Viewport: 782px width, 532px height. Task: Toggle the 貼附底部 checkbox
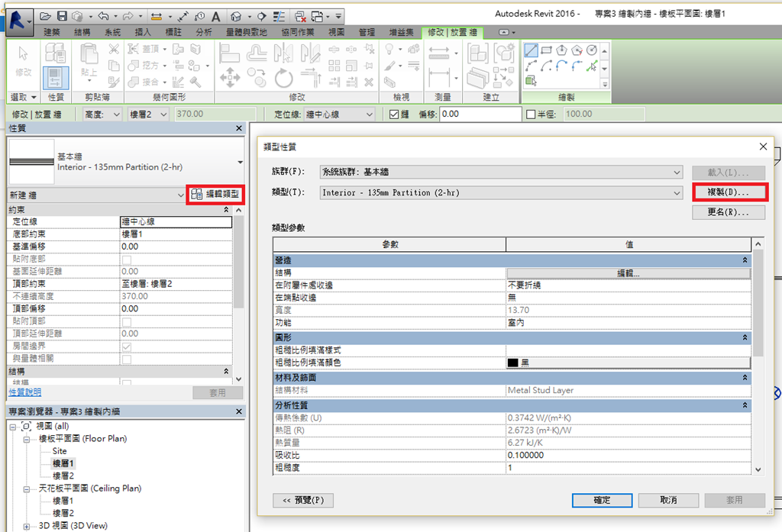127,260
